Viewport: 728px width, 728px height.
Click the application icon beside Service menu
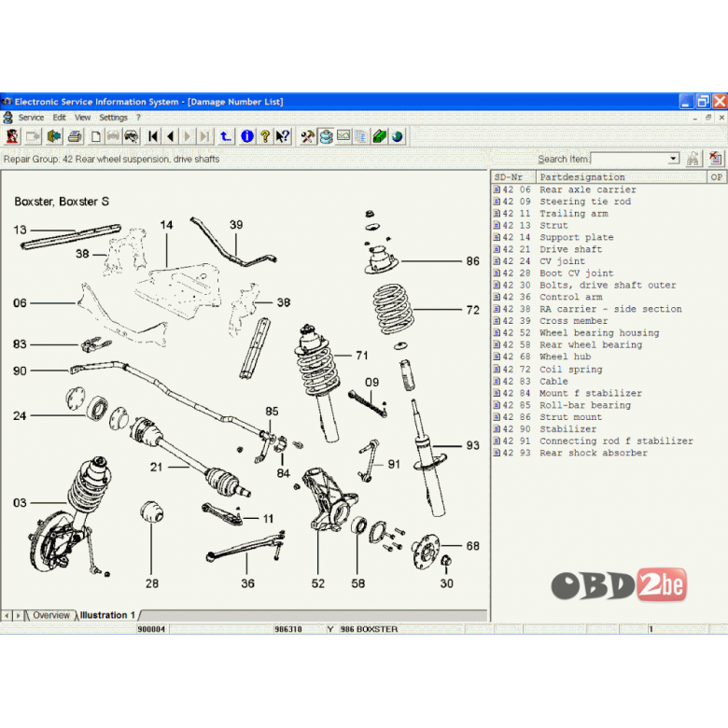pyautogui.click(x=7, y=118)
